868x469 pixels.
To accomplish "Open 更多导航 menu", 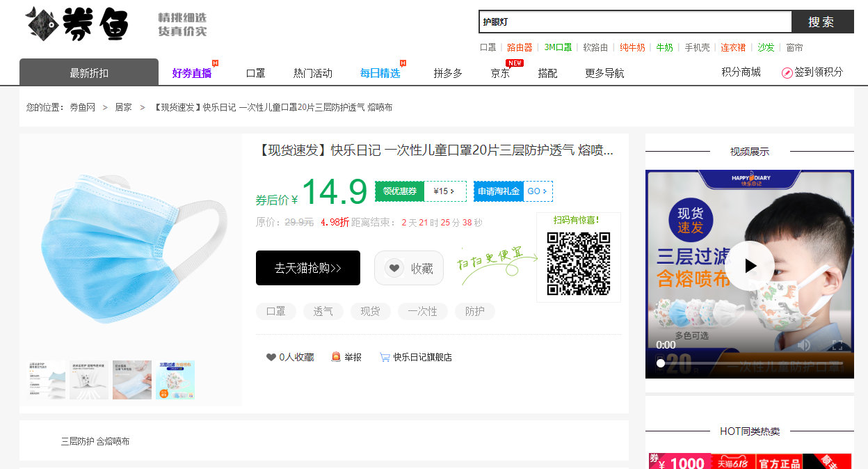I will tap(604, 73).
